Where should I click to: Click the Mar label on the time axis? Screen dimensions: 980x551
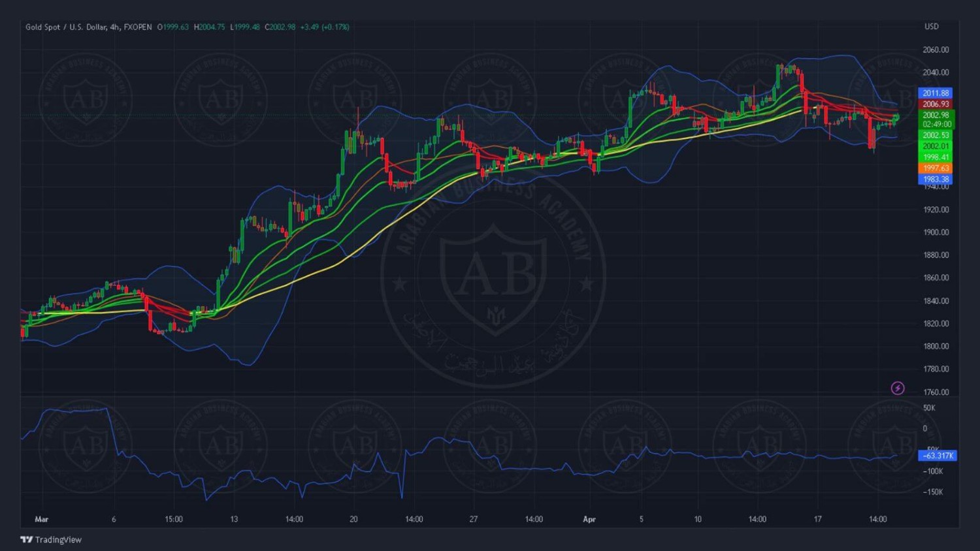(x=41, y=520)
